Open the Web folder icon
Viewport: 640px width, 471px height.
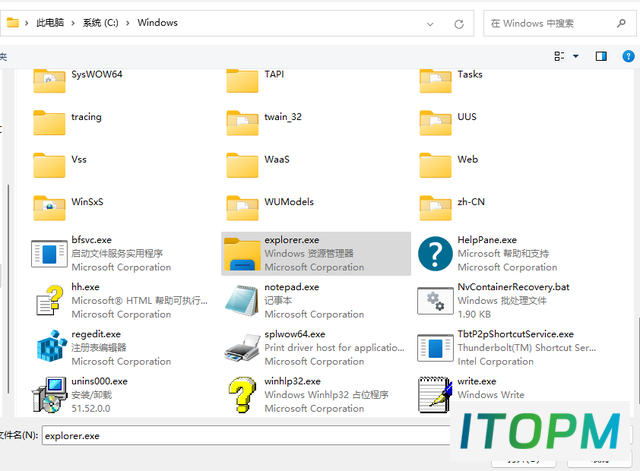tap(436, 165)
